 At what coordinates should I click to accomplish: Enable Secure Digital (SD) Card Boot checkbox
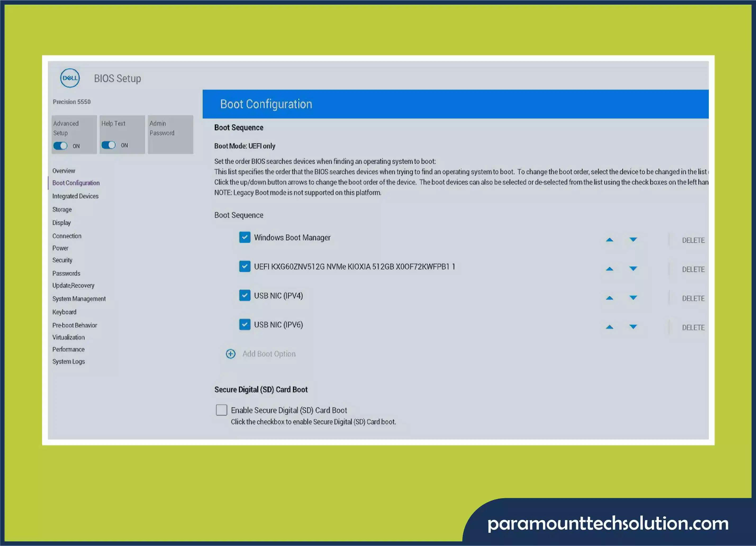coord(221,410)
